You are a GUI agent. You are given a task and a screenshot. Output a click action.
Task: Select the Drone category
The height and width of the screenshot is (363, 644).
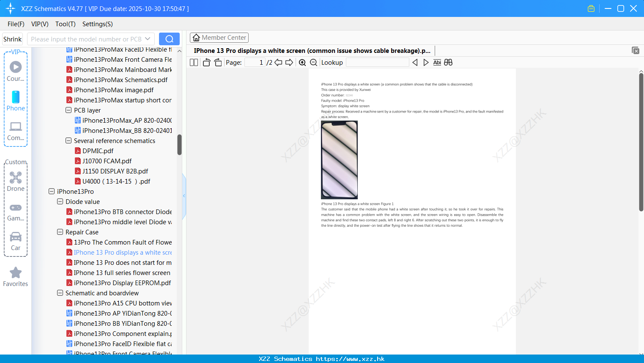16,182
